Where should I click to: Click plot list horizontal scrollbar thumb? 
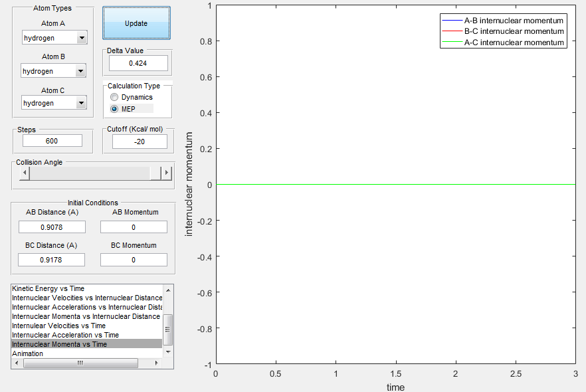81,363
